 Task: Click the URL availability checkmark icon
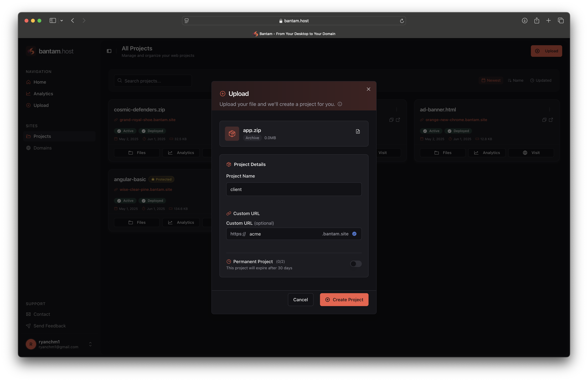(x=354, y=234)
